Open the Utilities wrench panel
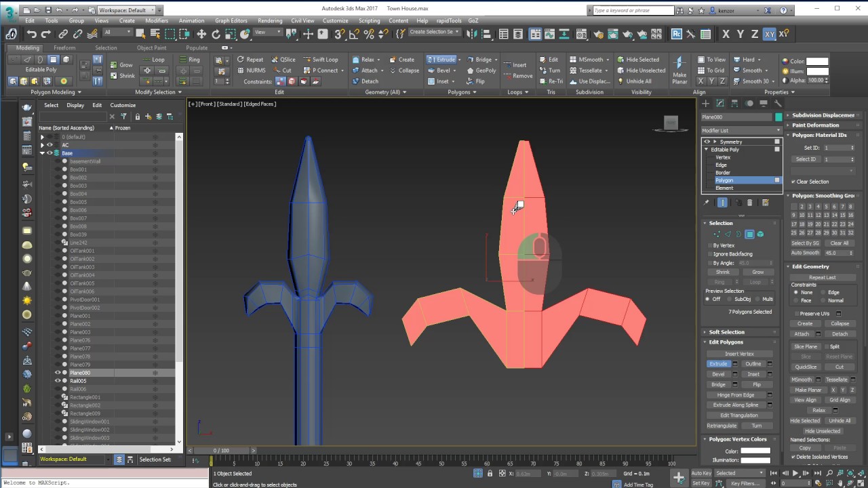 (778, 104)
